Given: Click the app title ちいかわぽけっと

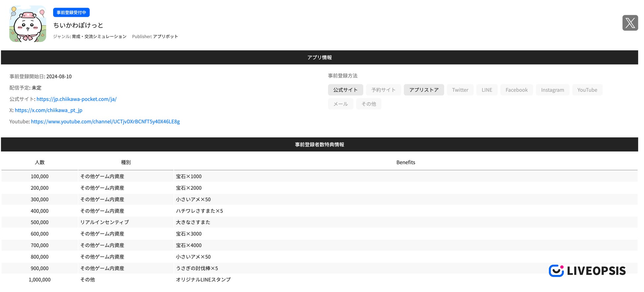Looking at the screenshot, I should click(x=78, y=25).
